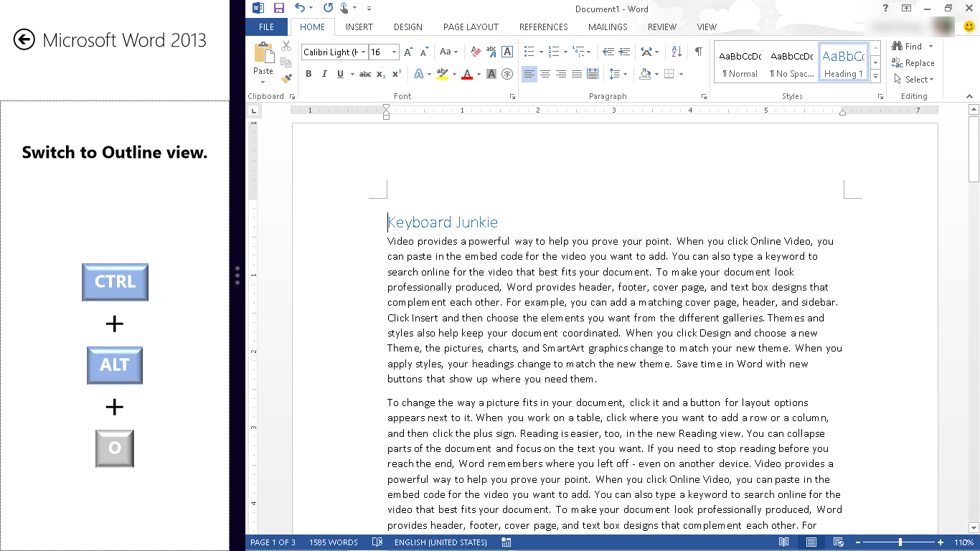Expand the bullet list library
This screenshot has height=551, width=980.
[x=541, y=52]
